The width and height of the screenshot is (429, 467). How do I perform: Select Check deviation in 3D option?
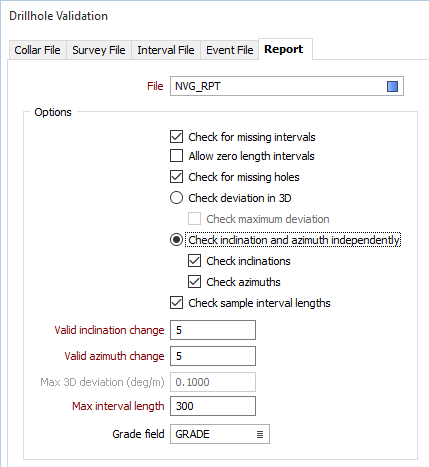coord(176,198)
